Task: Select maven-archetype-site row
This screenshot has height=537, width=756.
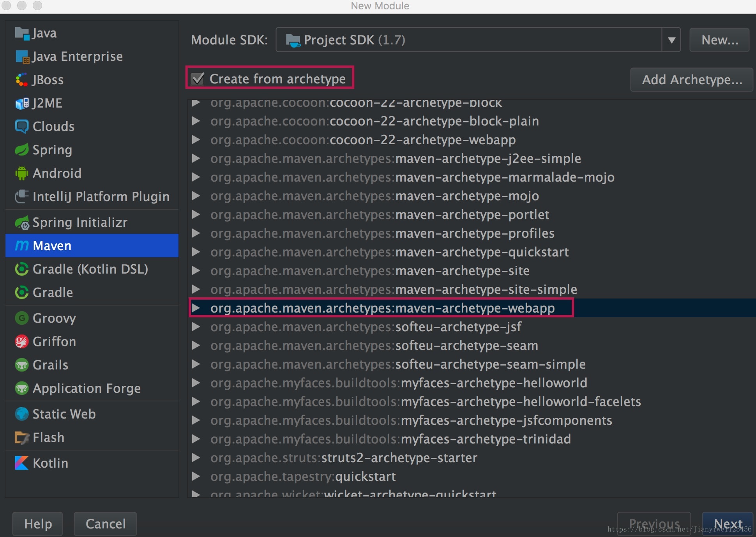Action: (472, 271)
